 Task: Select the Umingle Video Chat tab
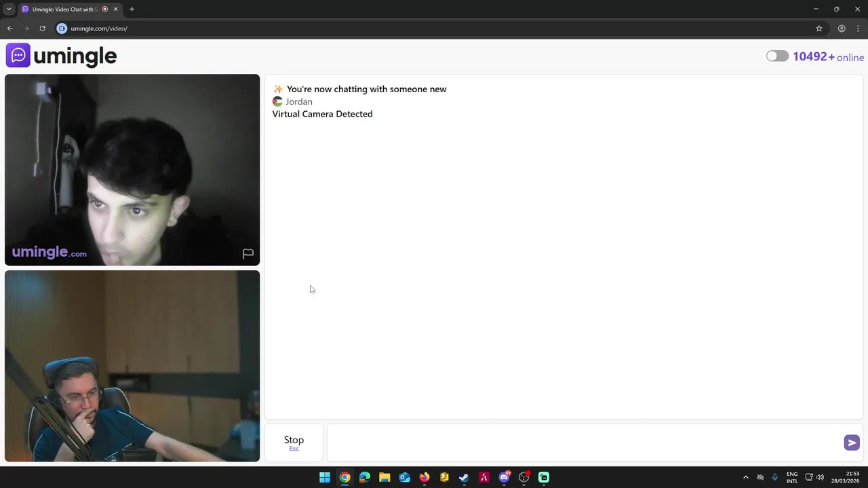pos(64,9)
